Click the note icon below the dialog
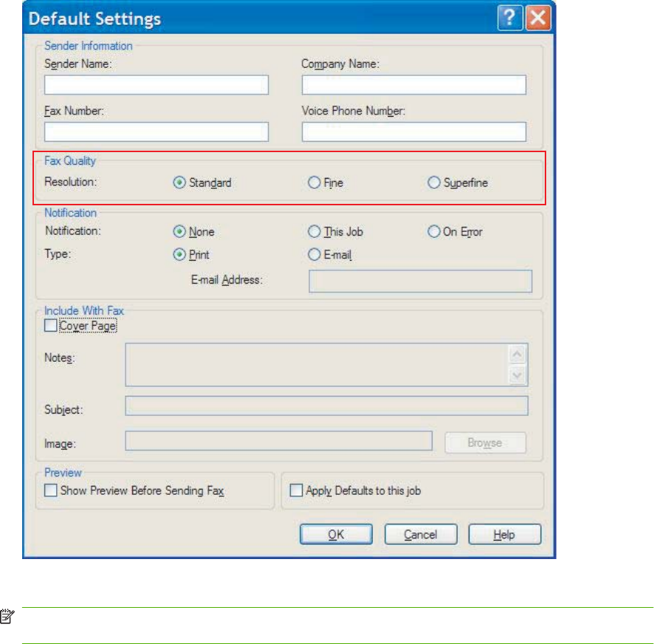 (7, 617)
